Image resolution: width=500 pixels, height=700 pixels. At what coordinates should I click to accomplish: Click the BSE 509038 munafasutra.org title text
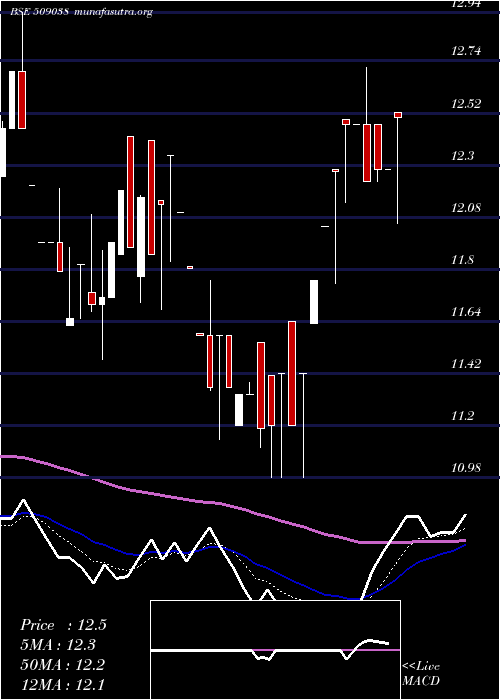click(82, 12)
